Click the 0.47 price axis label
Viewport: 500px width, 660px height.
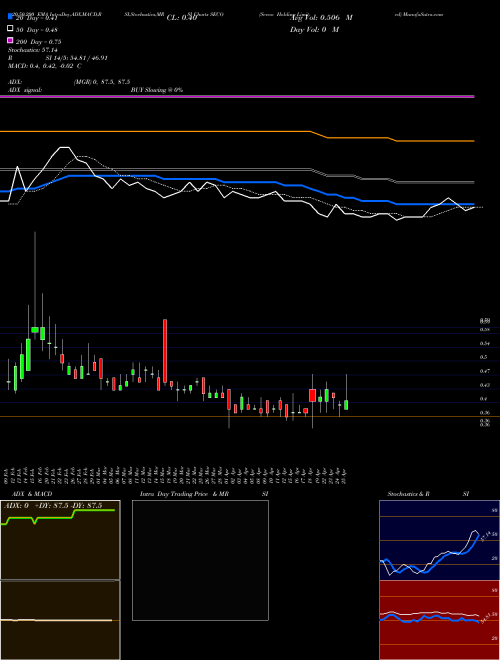484,371
